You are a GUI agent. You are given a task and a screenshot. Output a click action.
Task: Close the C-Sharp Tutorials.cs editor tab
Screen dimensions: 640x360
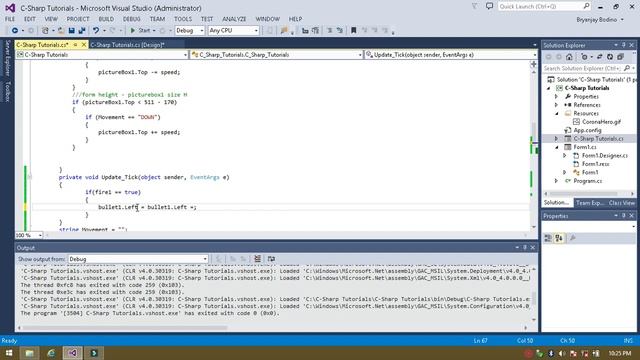tap(84, 45)
